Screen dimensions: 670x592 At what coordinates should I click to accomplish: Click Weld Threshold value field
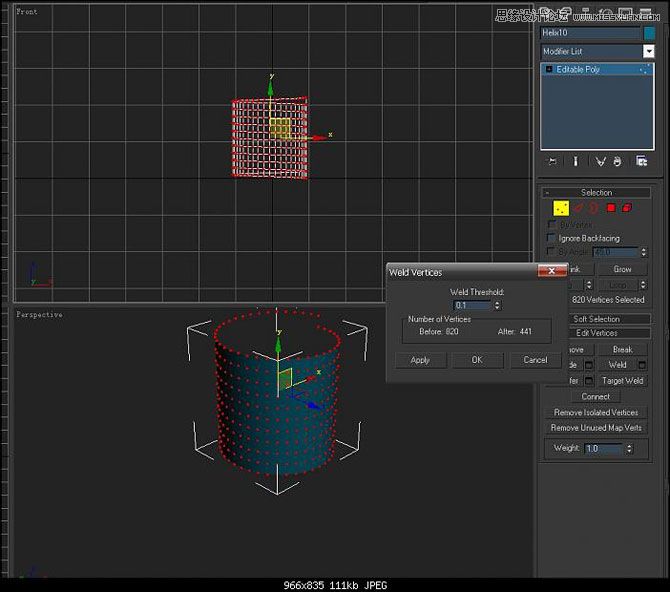(473, 305)
